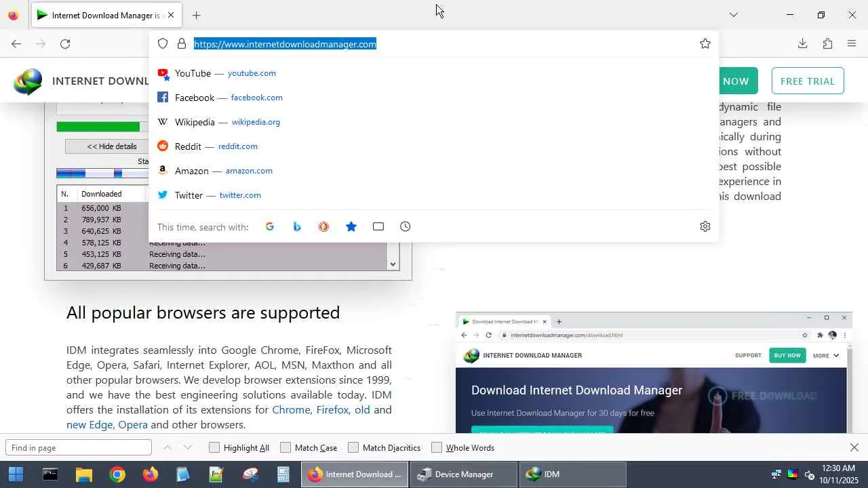Click the Hide details button
This screenshot has width=868, height=488.
(x=107, y=146)
